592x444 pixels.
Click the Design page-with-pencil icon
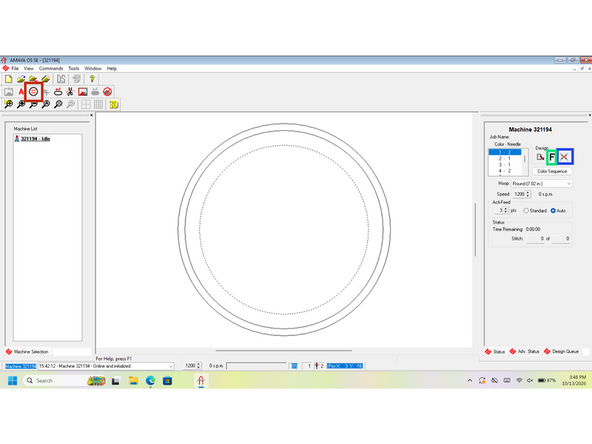point(540,157)
